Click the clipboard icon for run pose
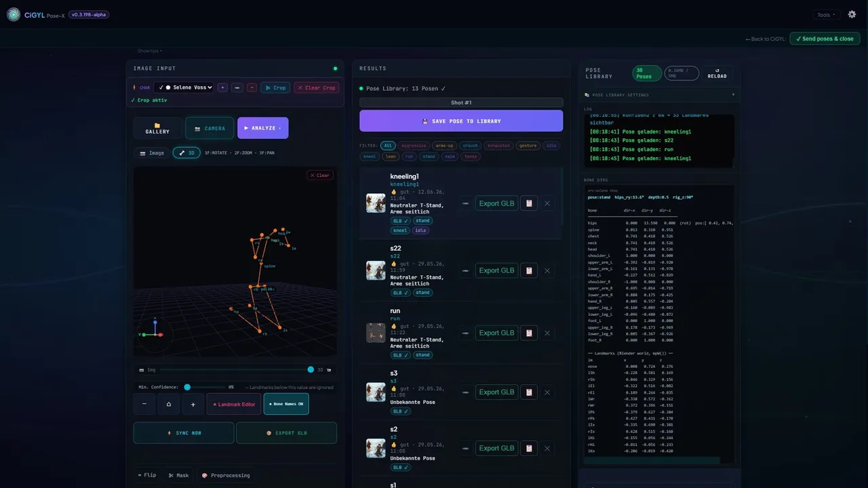868x488 pixels. (x=529, y=333)
